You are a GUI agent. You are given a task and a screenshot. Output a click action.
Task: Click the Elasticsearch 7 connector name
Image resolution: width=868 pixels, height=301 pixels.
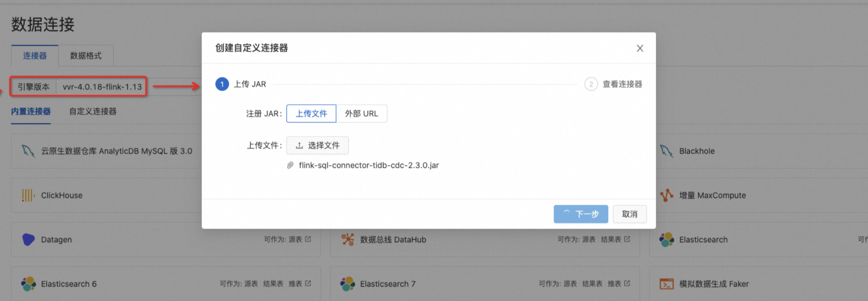coord(388,284)
